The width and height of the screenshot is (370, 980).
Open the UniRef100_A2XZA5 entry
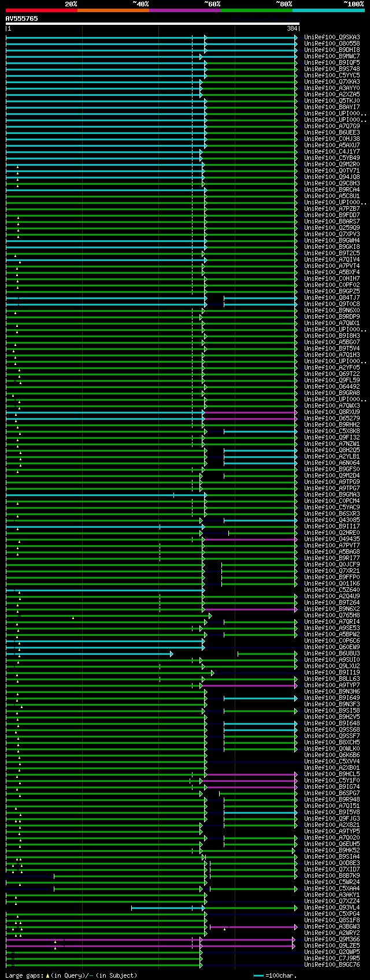click(x=332, y=95)
